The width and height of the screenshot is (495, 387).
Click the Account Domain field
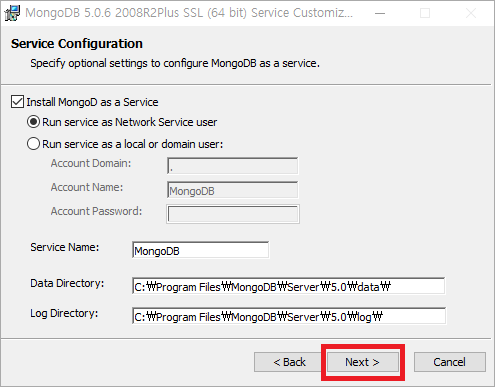point(232,166)
